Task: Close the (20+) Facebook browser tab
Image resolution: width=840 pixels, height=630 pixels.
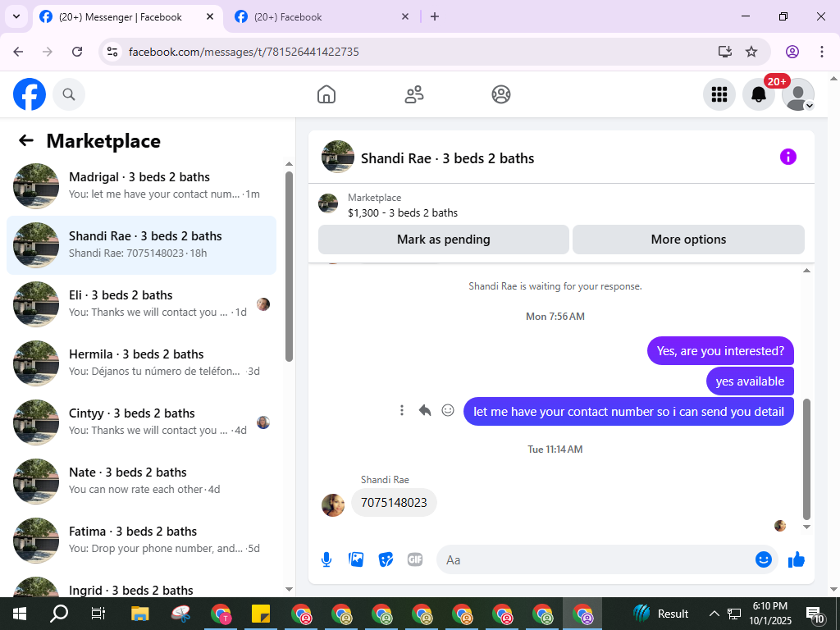Action: [x=405, y=16]
